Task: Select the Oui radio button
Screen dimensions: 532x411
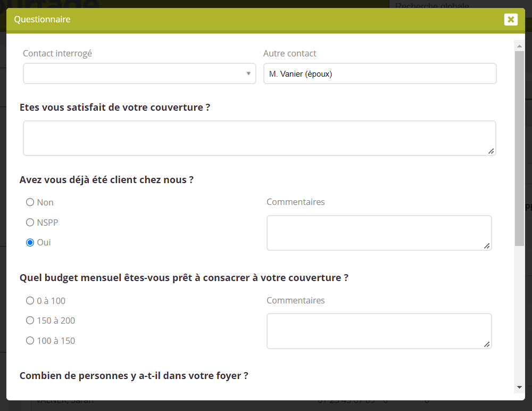Action: pyautogui.click(x=30, y=242)
